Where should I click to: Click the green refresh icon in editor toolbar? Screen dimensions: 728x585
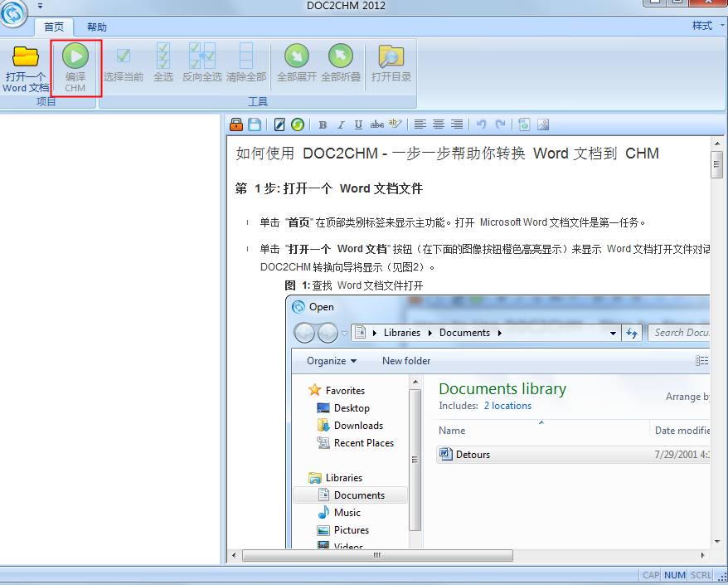(x=298, y=124)
